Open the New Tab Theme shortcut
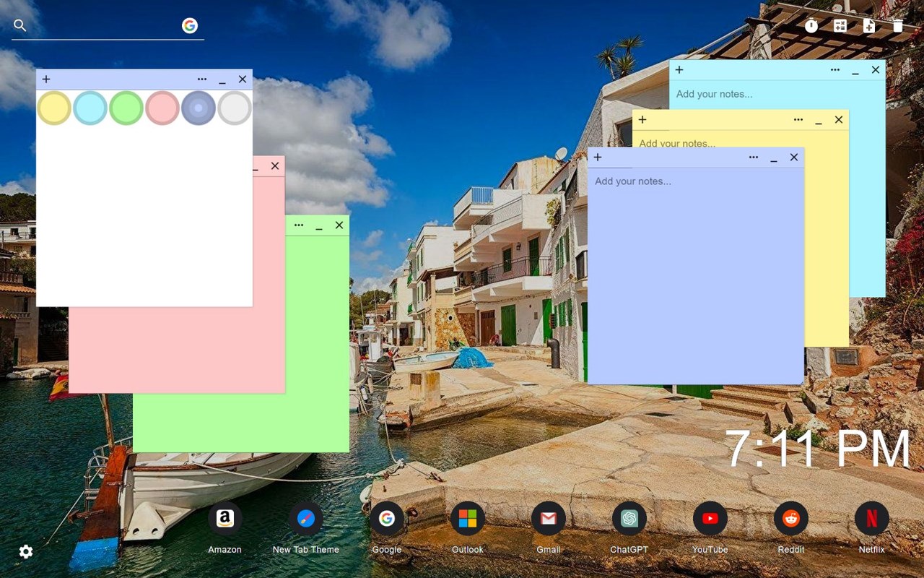The image size is (924, 578). pos(306,519)
